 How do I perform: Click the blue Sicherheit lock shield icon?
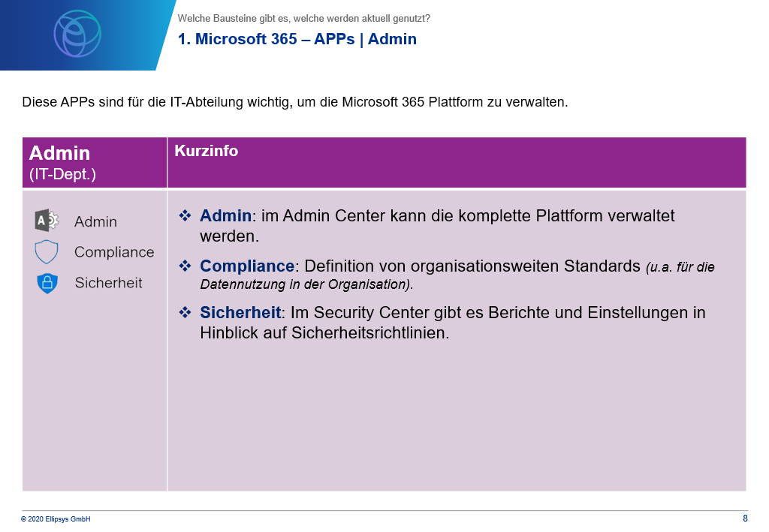point(47,283)
